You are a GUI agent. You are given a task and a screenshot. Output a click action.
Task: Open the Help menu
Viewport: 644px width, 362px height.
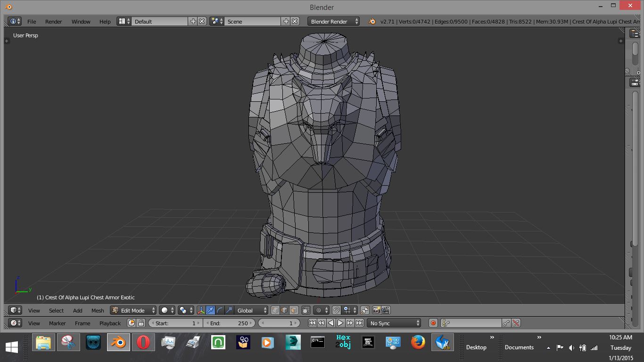[105, 22]
